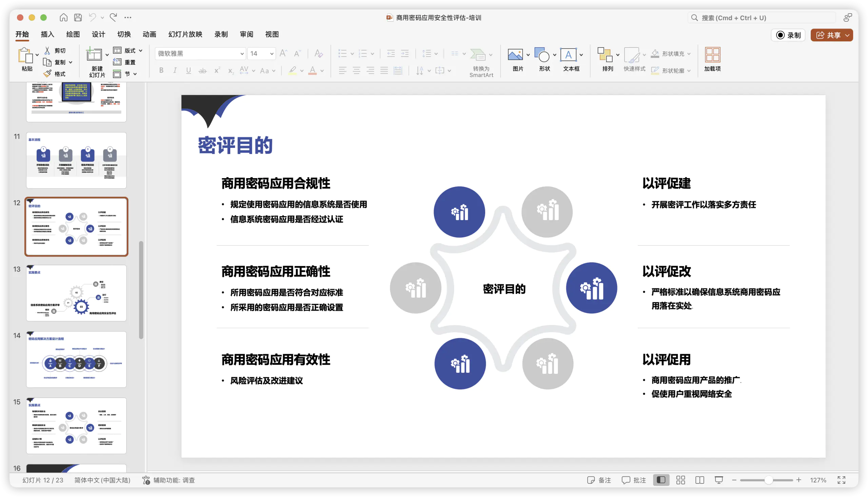The height and width of the screenshot is (497, 868).
Task: Switch to normal view in status bar
Action: coord(661,480)
